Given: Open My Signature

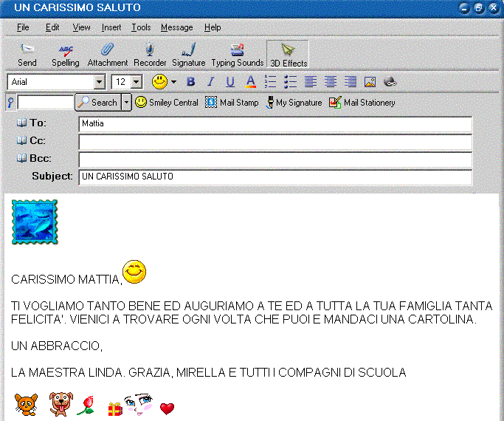Looking at the screenshot, I should (294, 103).
